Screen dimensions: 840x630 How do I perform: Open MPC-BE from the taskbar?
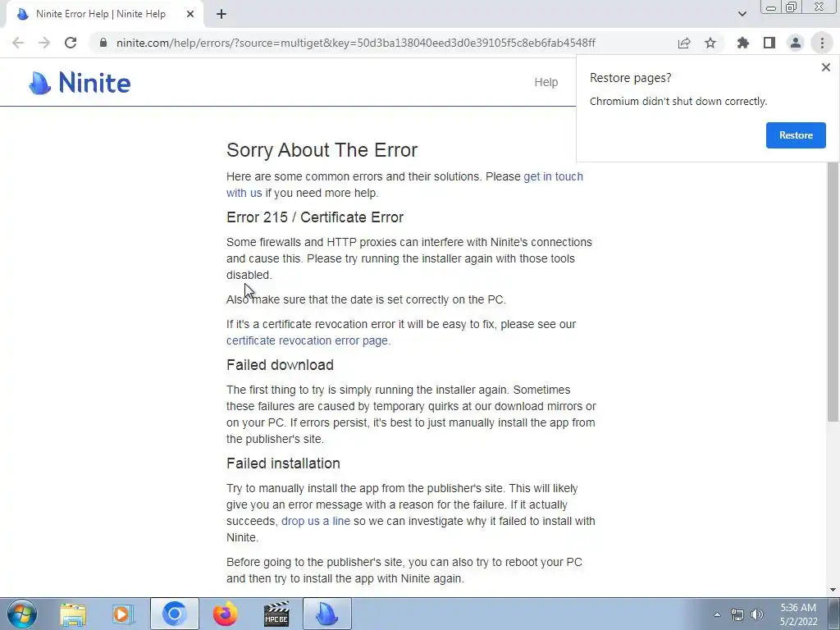pos(276,614)
